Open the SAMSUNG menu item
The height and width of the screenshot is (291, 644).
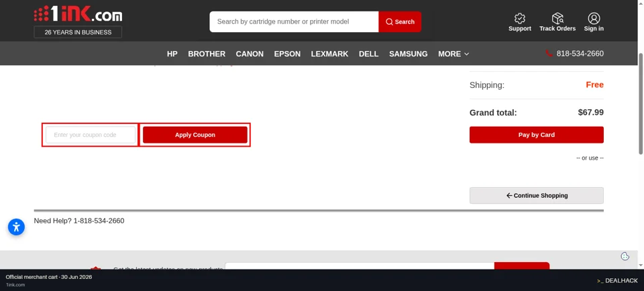tap(409, 54)
